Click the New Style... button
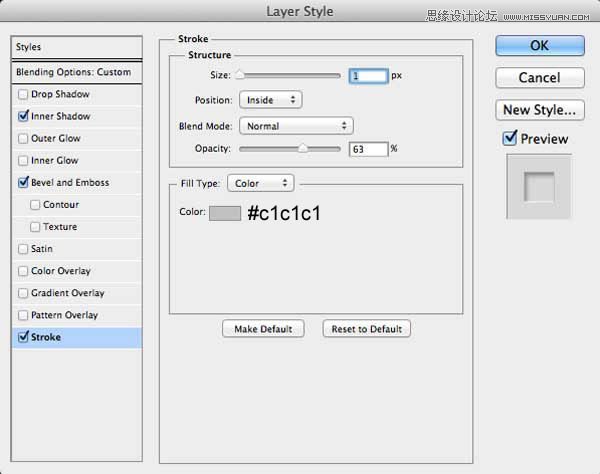600x474 pixels. pyautogui.click(x=539, y=109)
